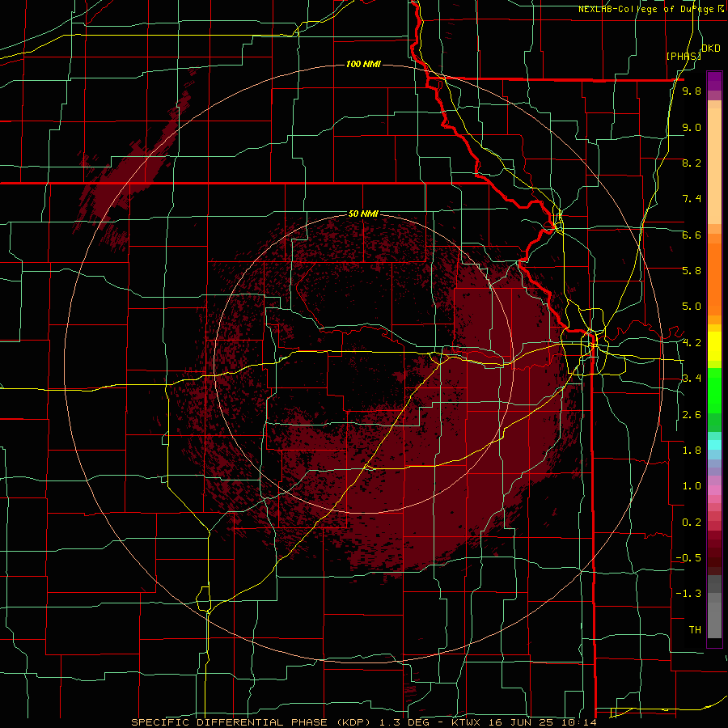Image resolution: width=728 pixels, height=728 pixels.
Task: Select the 8.2 scale value
Action: 692,163
